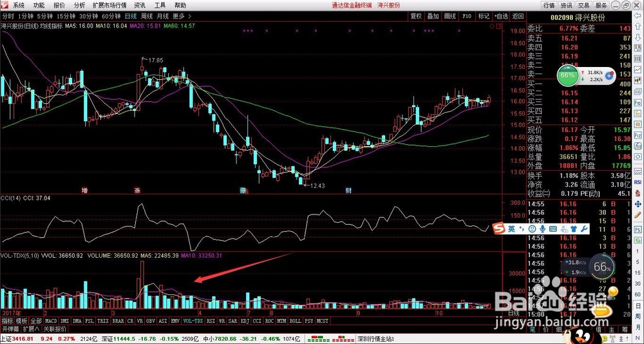
Task: Click the 开弹幕 button
Action: click(x=10, y=329)
